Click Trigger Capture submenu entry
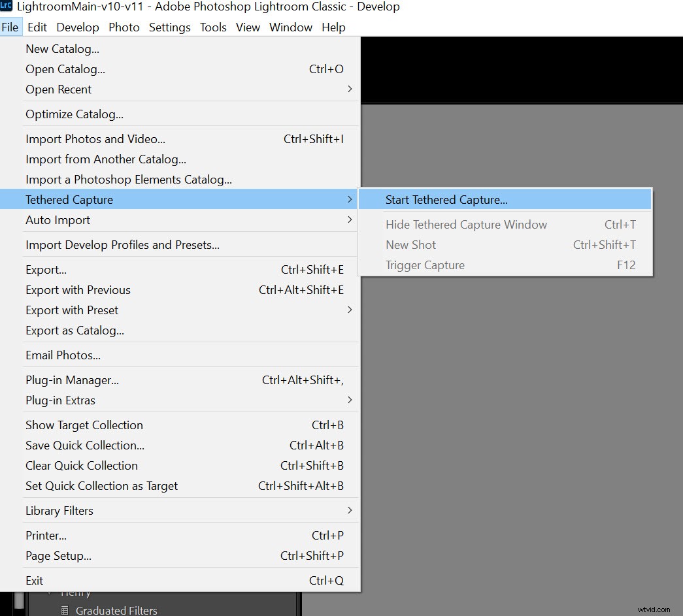This screenshot has height=616, width=683. pyautogui.click(x=505, y=265)
